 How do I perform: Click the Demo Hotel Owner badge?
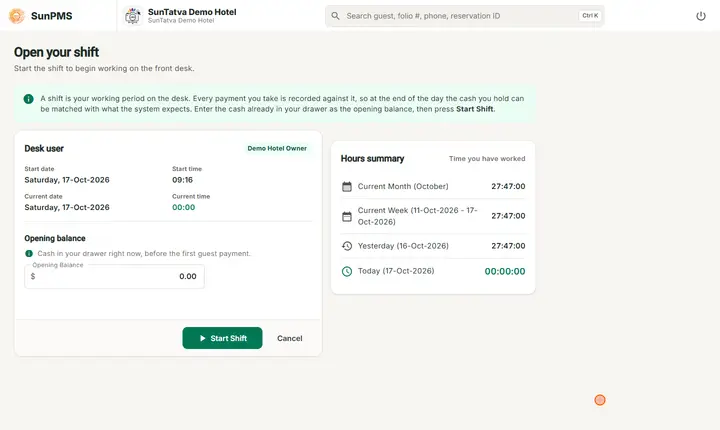point(277,148)
